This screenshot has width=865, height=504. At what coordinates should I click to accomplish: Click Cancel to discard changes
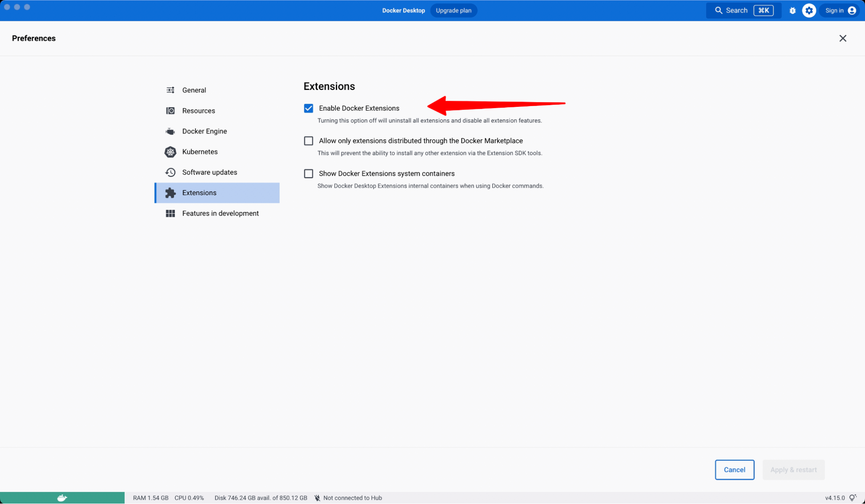point(734,469)
